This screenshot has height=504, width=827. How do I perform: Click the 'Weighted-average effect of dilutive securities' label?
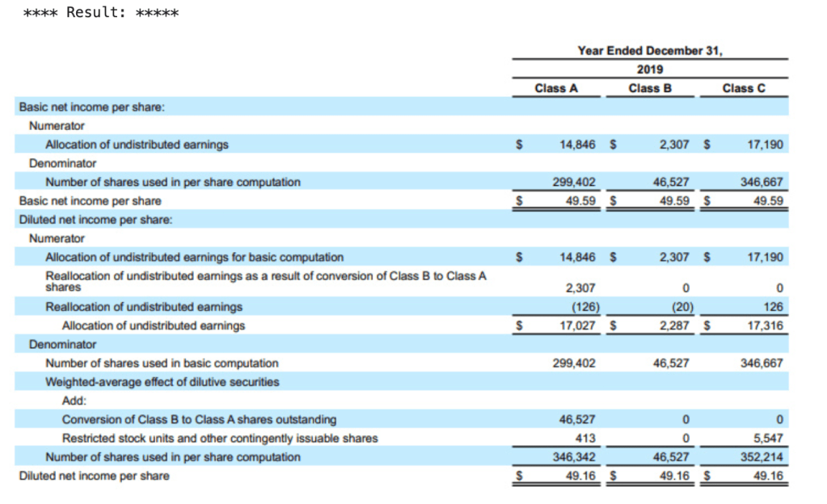pyautogui.click(x=162, y=381)
